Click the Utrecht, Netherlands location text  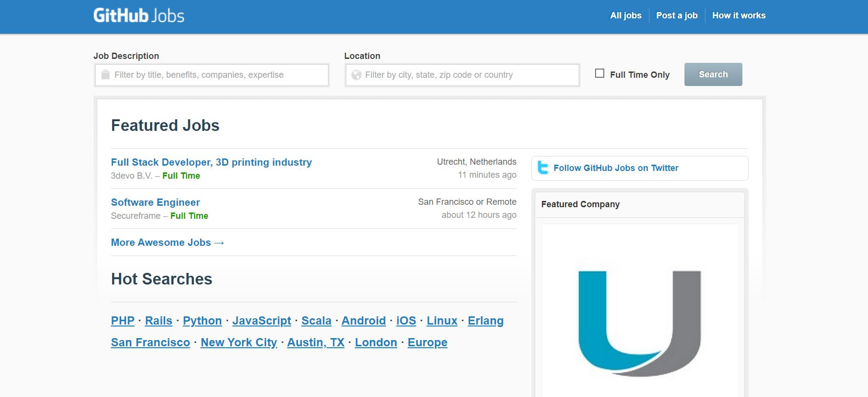coord(477,162)
